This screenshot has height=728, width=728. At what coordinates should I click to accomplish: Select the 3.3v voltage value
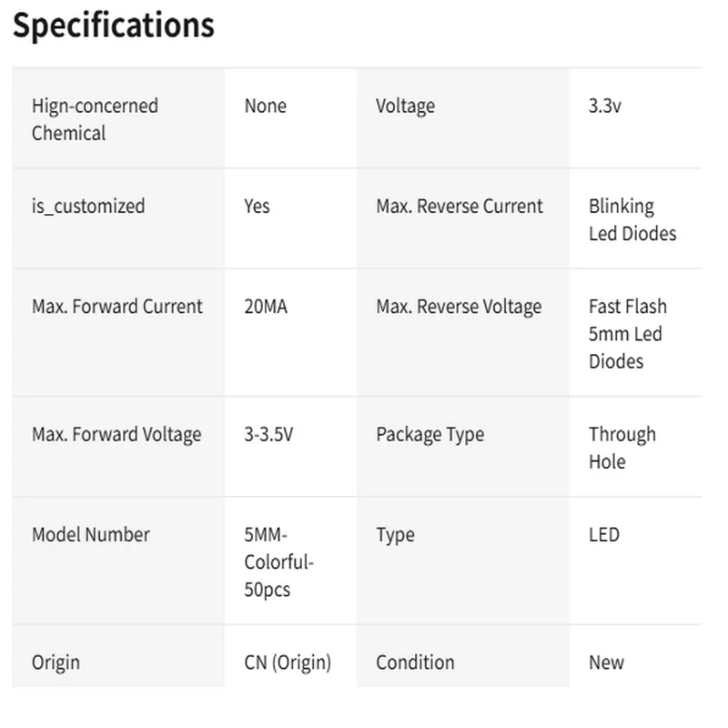tap(605, 106)
